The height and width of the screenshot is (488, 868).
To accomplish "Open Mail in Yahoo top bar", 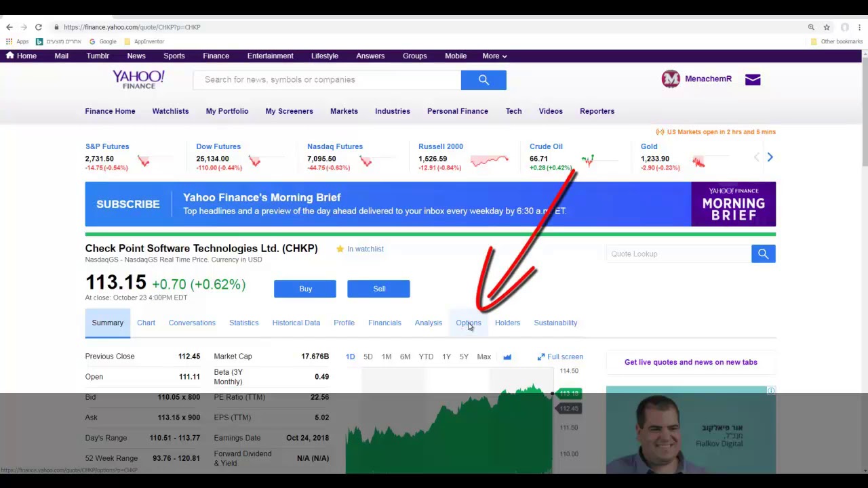I will pyautogui.click(x=61, y=56).
